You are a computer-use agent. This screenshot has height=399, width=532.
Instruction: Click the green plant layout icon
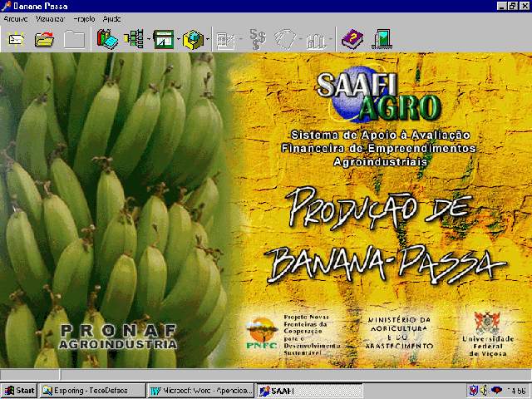pos(164,39)
